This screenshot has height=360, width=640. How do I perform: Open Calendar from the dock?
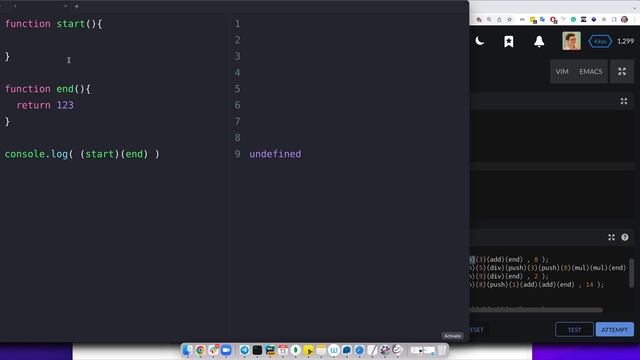pyautogui.click(x=283, y=350)
